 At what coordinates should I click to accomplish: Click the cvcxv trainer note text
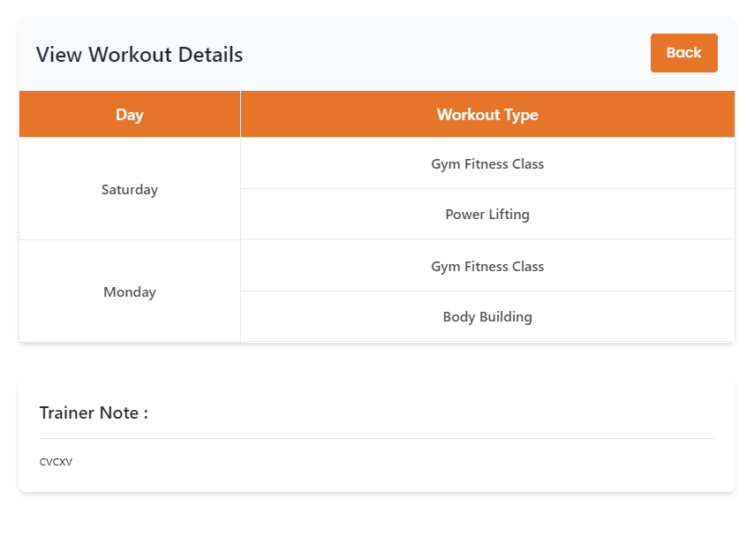click(x=56, y=462)
